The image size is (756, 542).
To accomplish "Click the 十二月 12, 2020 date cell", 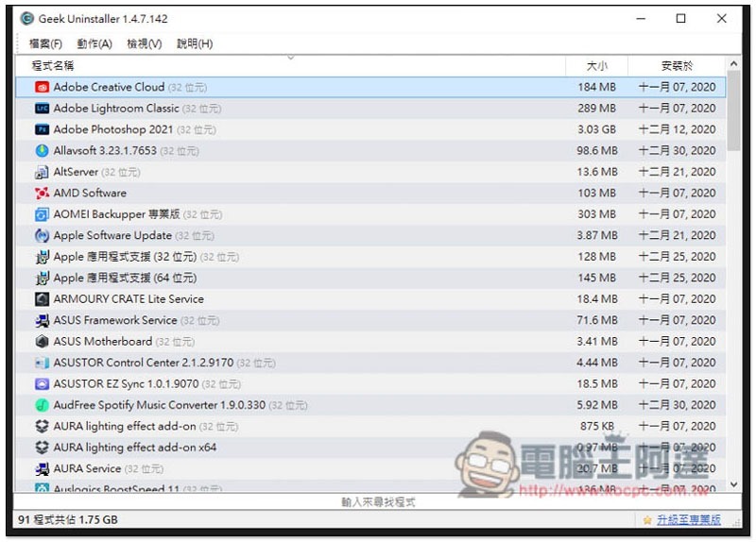I will (677, 129).
